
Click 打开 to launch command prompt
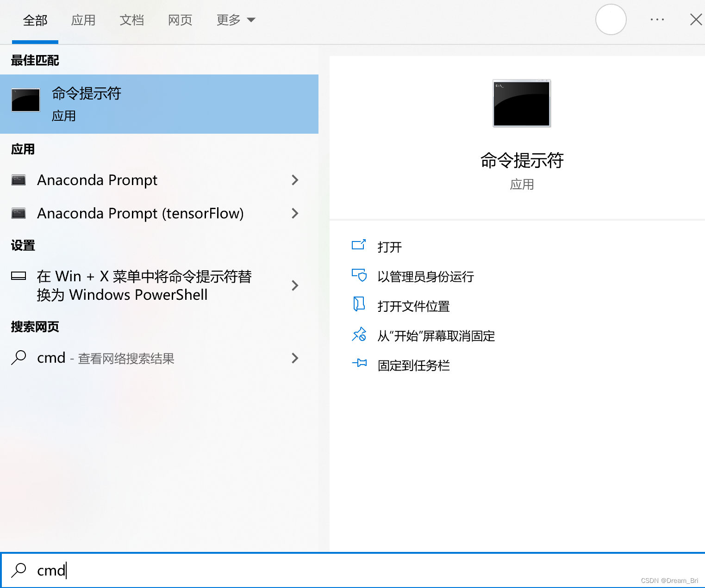coord(390,247)
